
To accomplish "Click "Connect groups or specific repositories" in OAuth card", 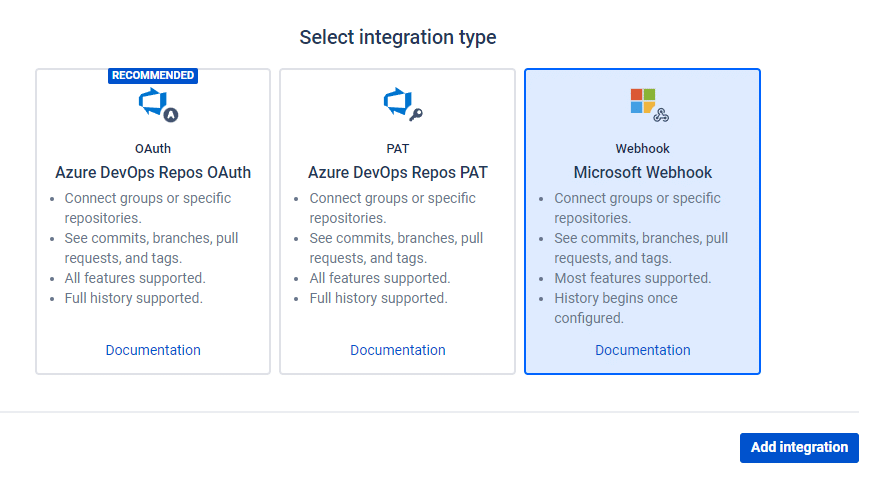I will [147, 208].
